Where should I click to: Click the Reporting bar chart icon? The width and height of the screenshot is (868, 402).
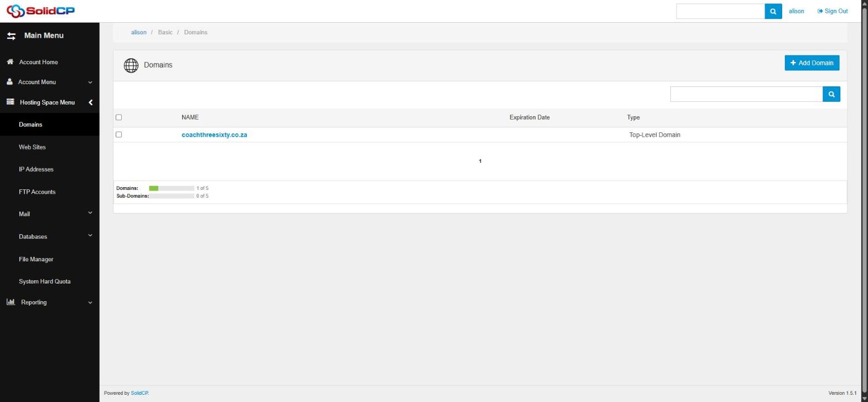[11, 302]
